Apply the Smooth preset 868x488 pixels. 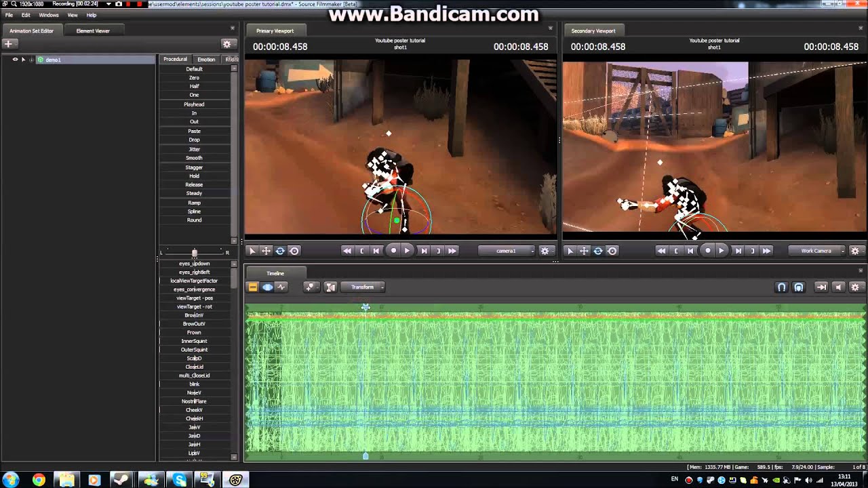click(x=195, y=158)
